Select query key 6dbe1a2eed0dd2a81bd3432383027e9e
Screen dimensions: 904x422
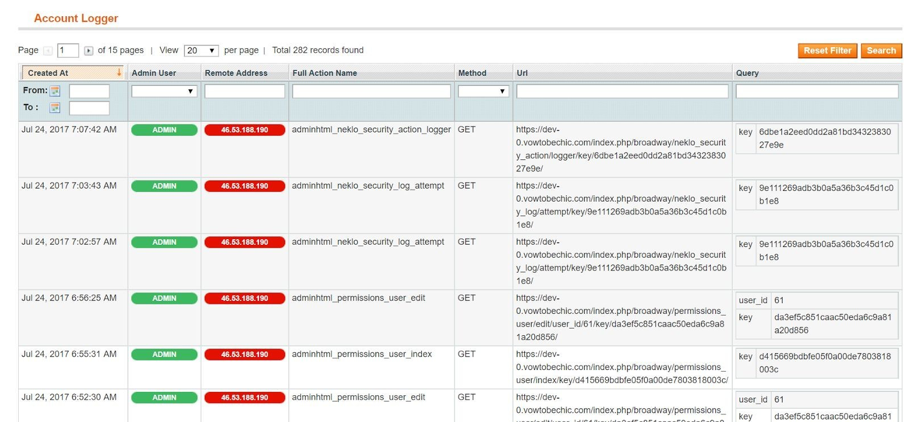(x=824, y=138)
